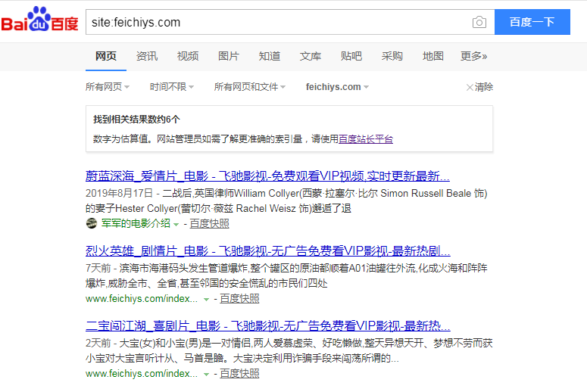The height and width of the screenshot is (392, 587).
Task: Open the 图片 tab
Action: coord(228,56)
